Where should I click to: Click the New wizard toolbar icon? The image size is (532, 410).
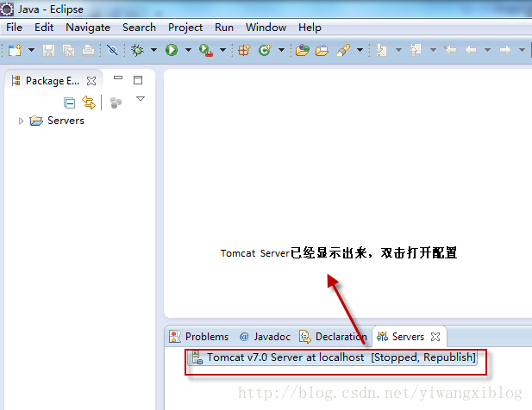(15, 50)
